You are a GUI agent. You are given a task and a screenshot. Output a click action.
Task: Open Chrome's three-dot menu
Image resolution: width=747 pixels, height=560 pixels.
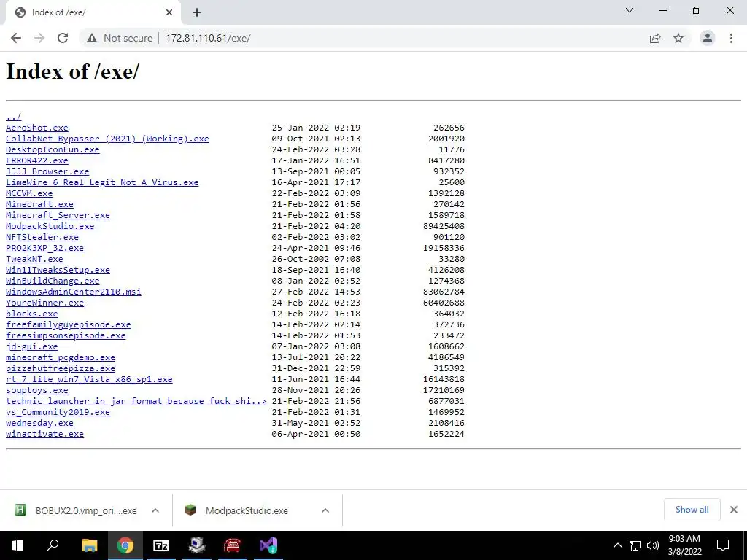(x=731, y=38)
